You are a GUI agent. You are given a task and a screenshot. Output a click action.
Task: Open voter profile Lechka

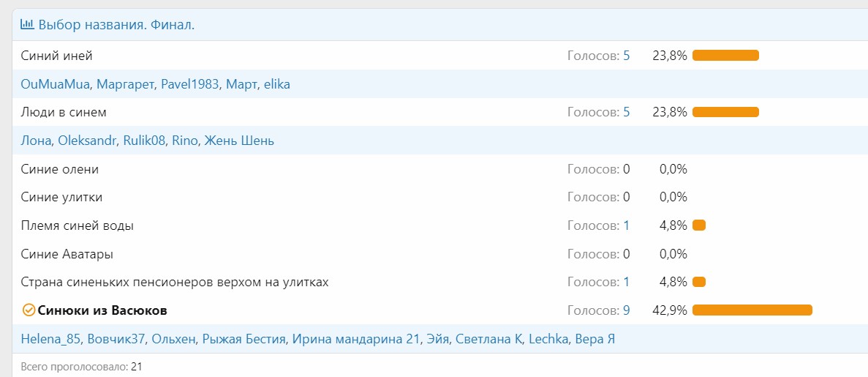[x=547, y=339]
